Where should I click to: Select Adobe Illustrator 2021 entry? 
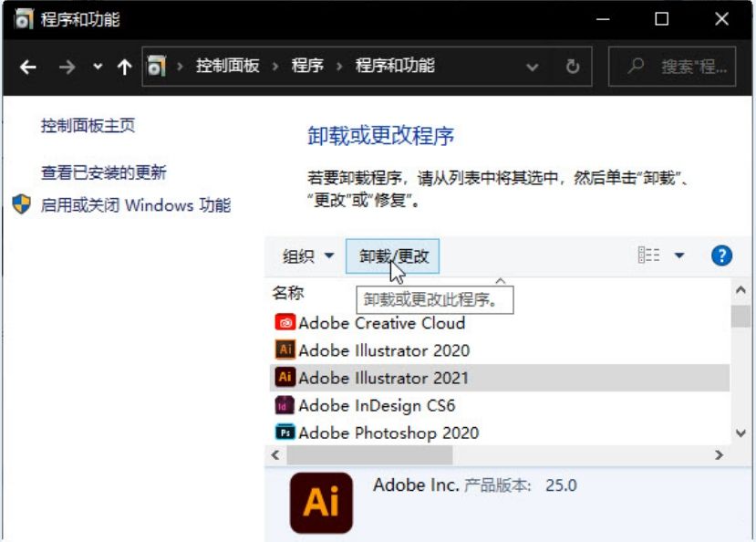500,378
